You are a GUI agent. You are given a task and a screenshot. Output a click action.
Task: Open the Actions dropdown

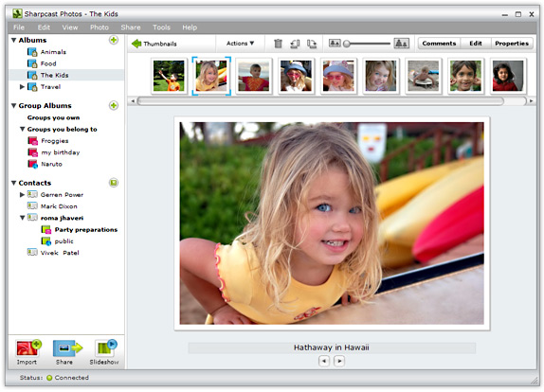pyautogui.click(x=240, y=44)
